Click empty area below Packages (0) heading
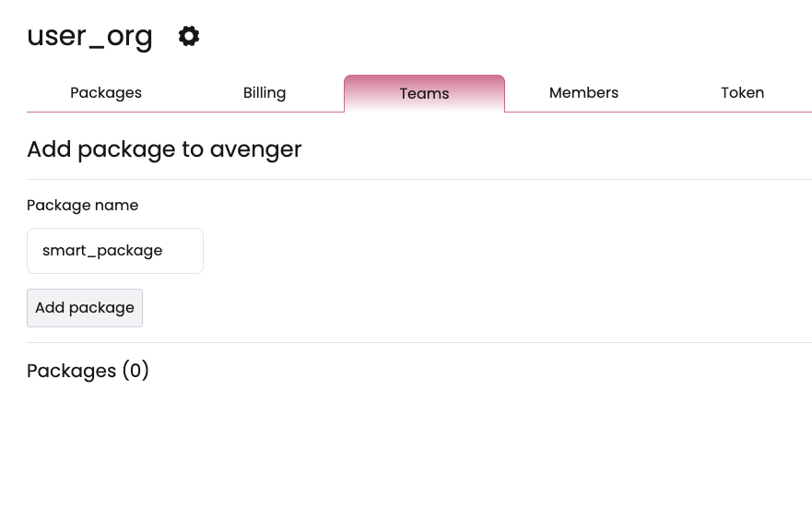 pos(406,443)
